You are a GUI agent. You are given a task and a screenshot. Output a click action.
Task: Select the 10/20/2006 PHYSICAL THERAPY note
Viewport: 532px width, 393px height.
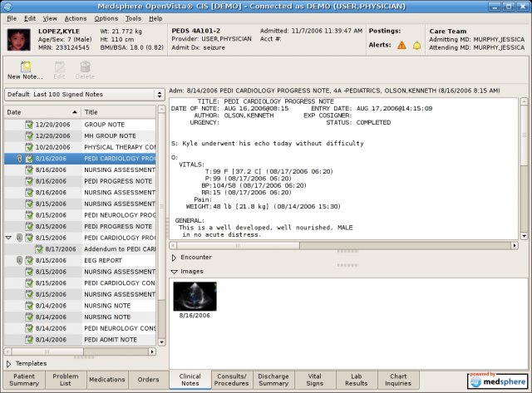coord(80,147)
